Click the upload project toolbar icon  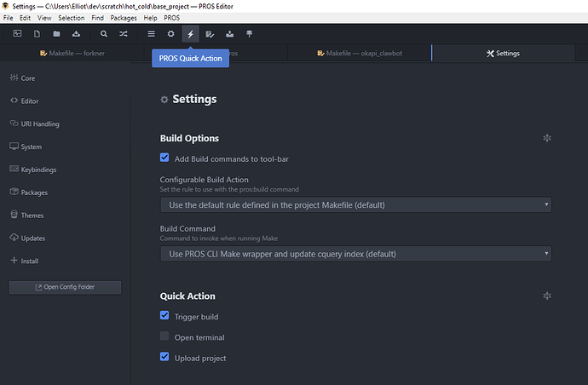[229, 34]
